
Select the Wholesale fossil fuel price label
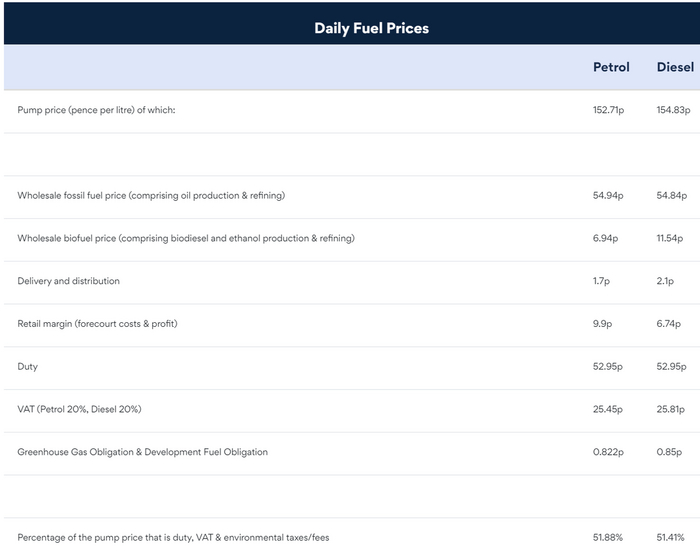click(151, 196)
